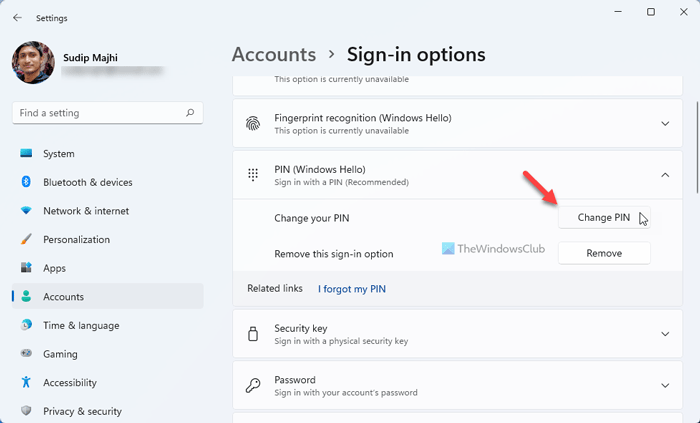The image size is (700, 423).
Task: Expand Fingerprint recognition option
Action: [665, 124]
